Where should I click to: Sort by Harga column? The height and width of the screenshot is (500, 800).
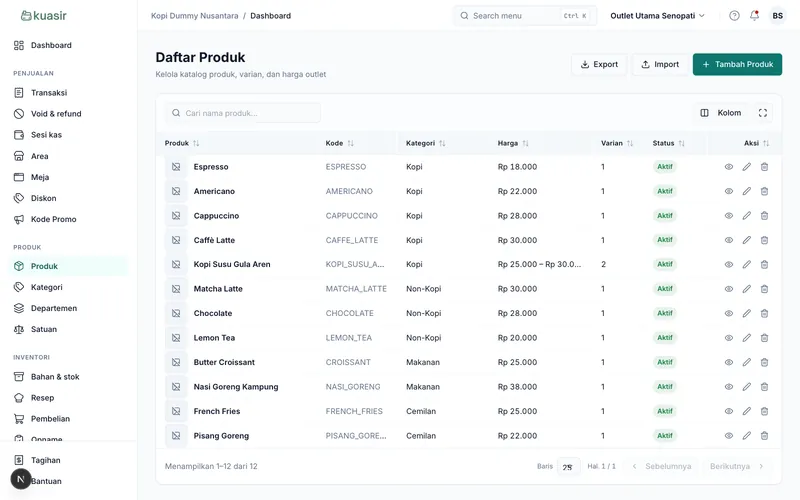pos(513,143)
